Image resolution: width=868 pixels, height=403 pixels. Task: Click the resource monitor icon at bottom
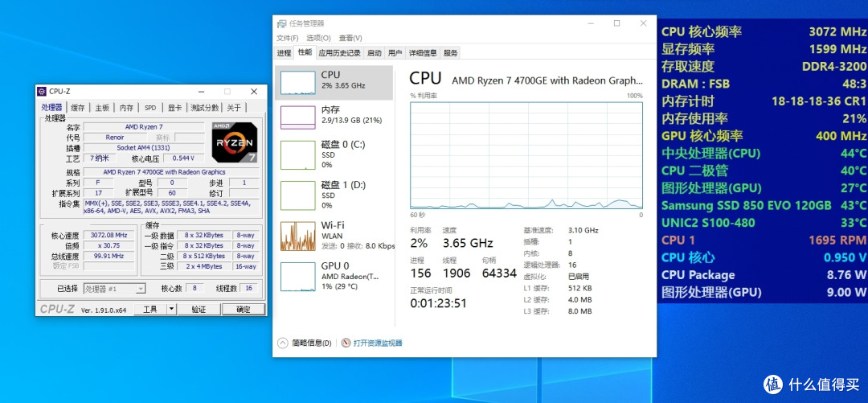[346, 343]
